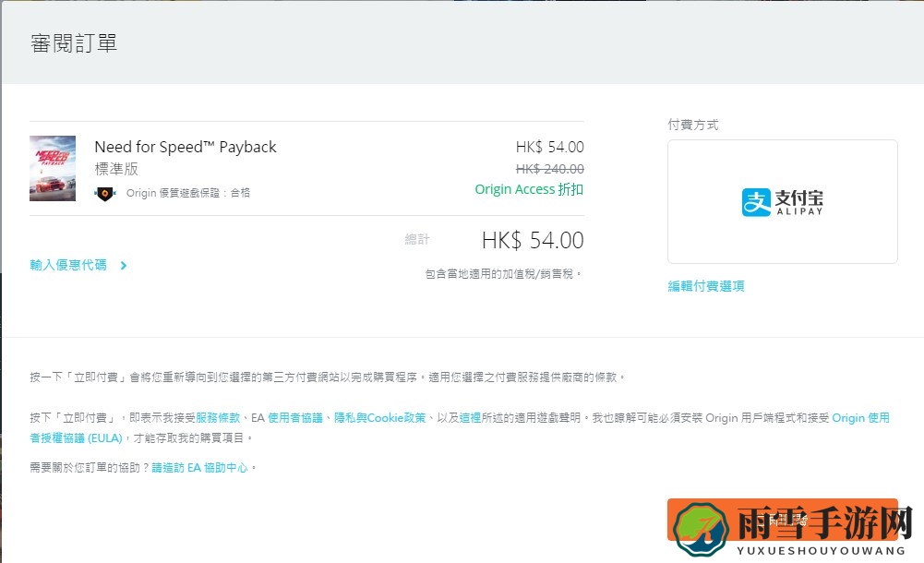Click the Origin Great Game Guarantee badge icon
Viewport: 924px width, 563px height.
coord(105,193)
